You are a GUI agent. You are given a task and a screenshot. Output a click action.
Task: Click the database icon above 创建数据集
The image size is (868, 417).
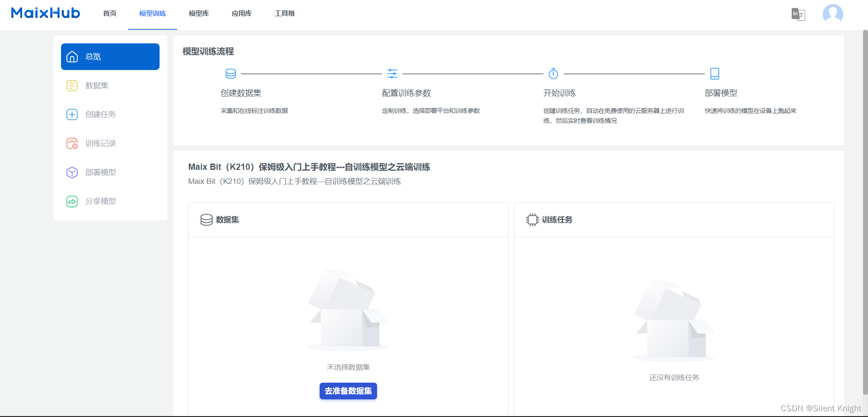231,74
